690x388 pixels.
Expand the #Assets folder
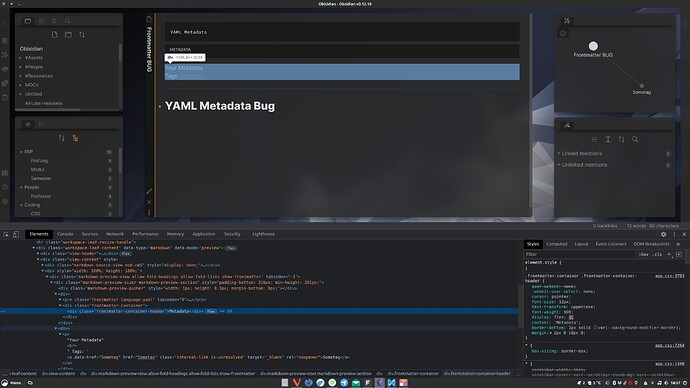coord(20,58)
